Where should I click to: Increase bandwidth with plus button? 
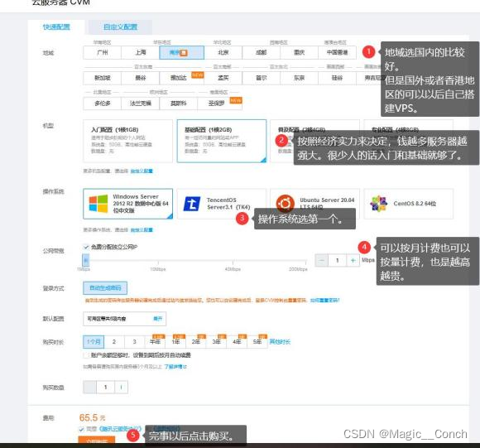pos(353,260)
